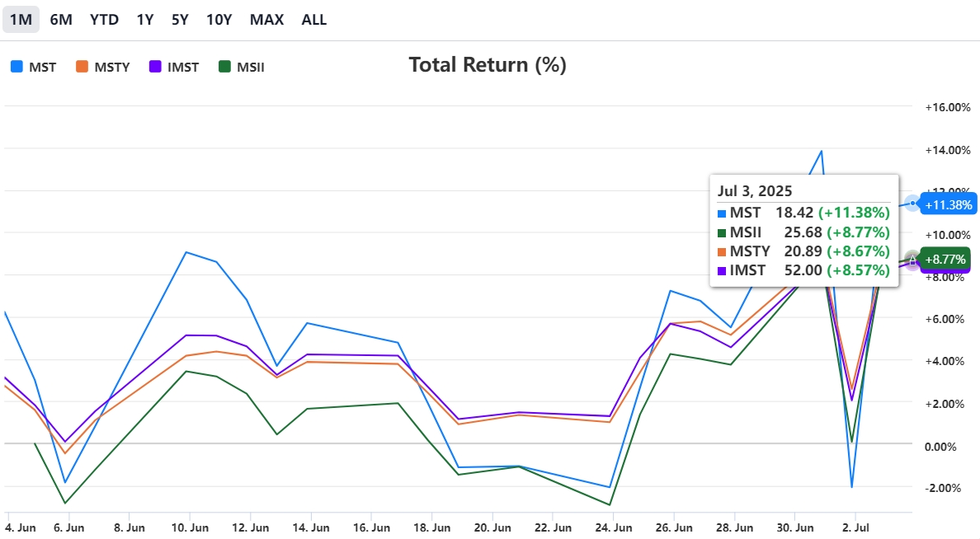Click the 28. Jun x-axis label
This screenshot has height=539, width=980.
[734, 527]
